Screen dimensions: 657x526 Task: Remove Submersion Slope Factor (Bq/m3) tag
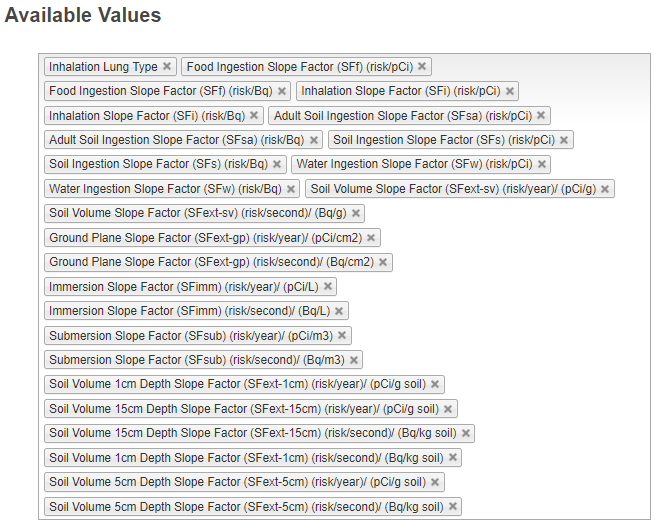click(354, 360)
